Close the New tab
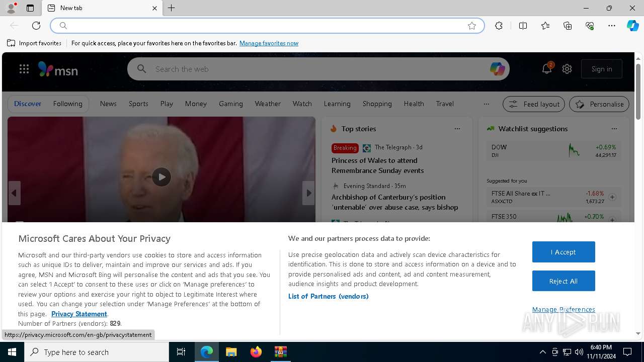The image size is (644, 362). point(154,8)
